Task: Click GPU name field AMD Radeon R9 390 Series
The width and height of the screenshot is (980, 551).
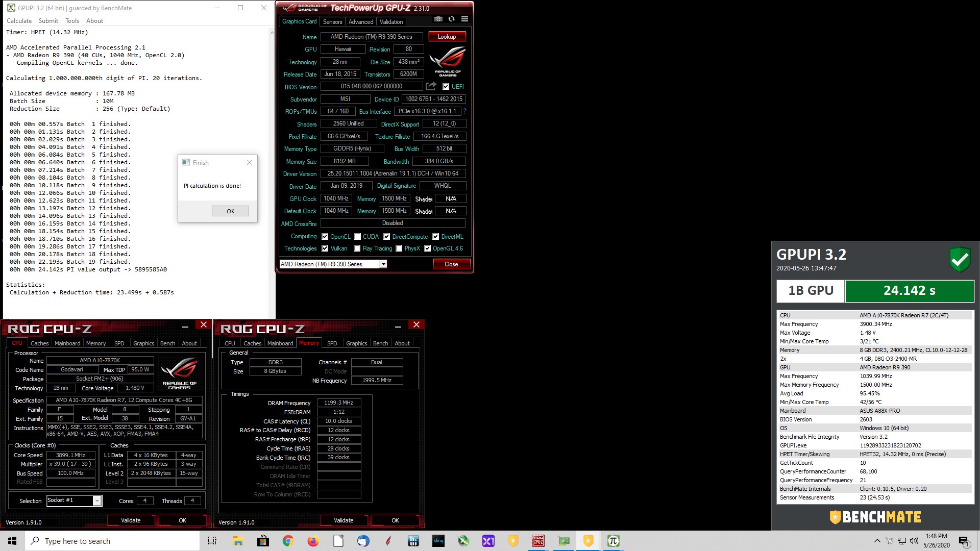Action: tap(372, 37)
